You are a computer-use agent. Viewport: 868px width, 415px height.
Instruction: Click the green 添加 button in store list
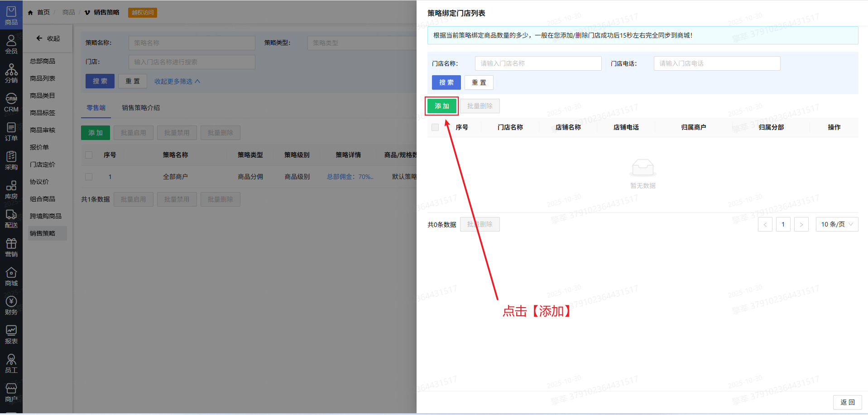441,106
